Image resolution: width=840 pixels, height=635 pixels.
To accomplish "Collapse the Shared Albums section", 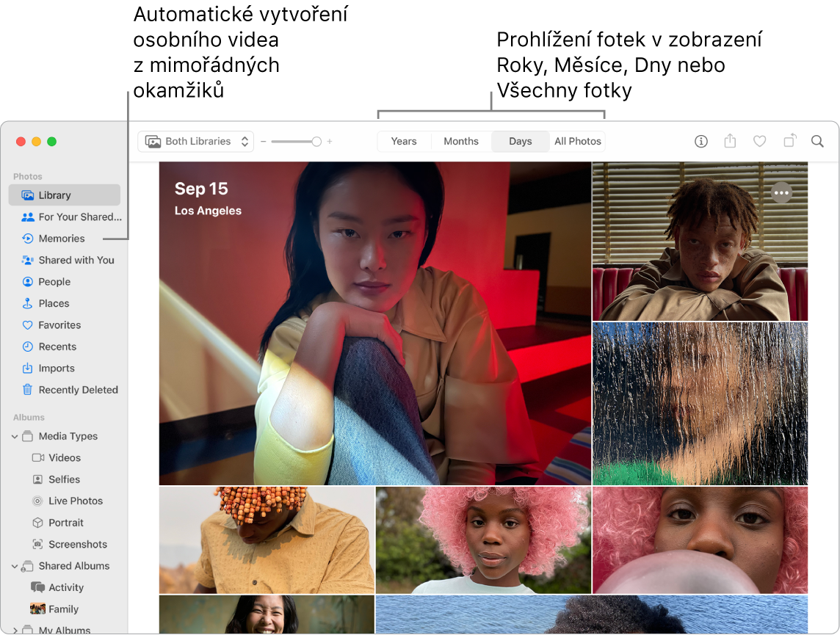I will tap(14, 566).
